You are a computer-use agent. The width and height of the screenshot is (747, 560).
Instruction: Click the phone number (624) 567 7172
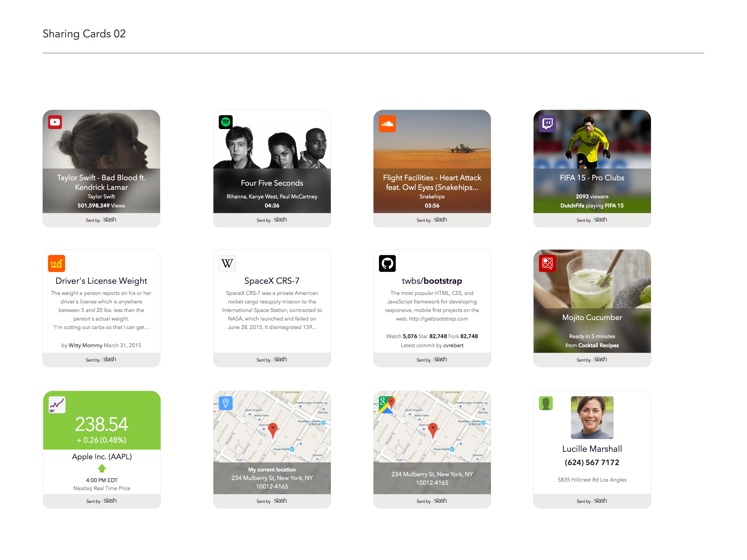tap(592, 462)
